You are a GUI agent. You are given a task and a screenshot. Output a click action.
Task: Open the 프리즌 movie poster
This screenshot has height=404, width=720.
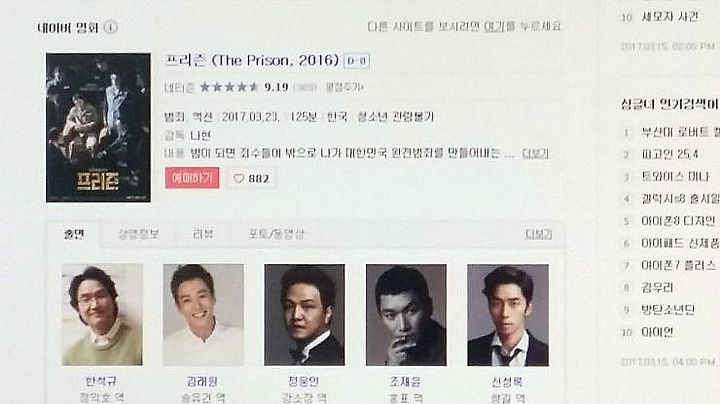click(x=98, y=128)
